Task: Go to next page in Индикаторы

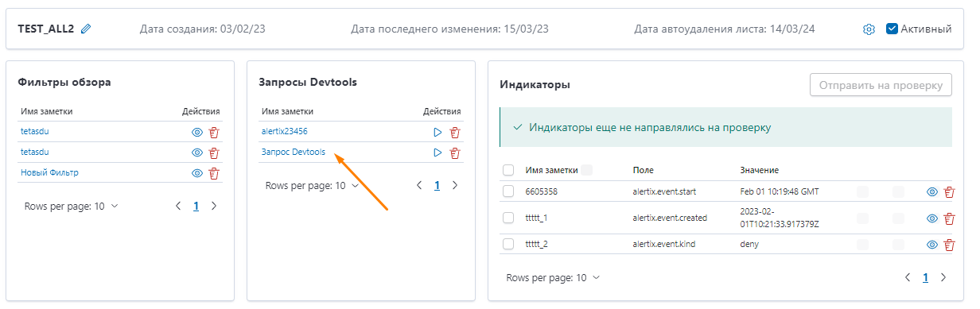Action: pyautogui.click(x=943, y=278)
